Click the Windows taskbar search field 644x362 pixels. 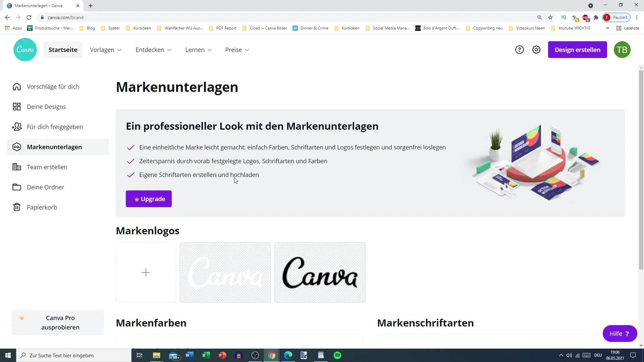74,355
